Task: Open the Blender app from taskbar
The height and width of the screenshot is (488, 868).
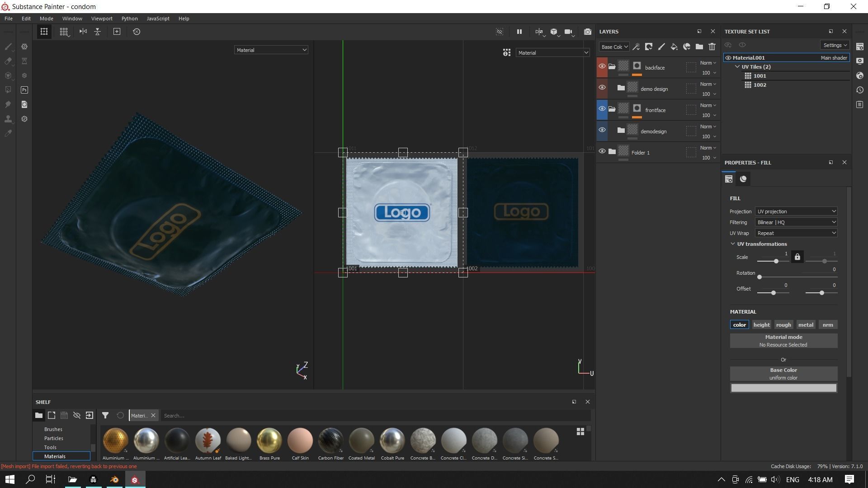Action: (114, 479)
